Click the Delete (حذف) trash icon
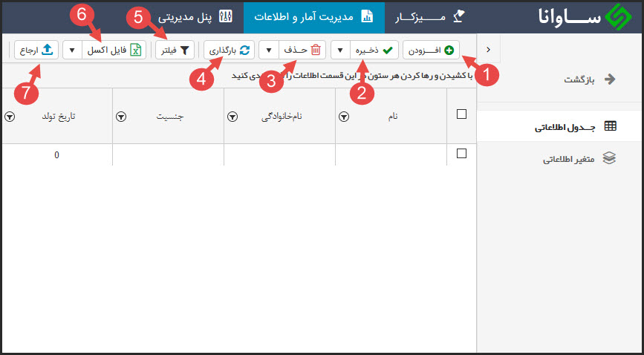644x355 pixels. (315, 50)
